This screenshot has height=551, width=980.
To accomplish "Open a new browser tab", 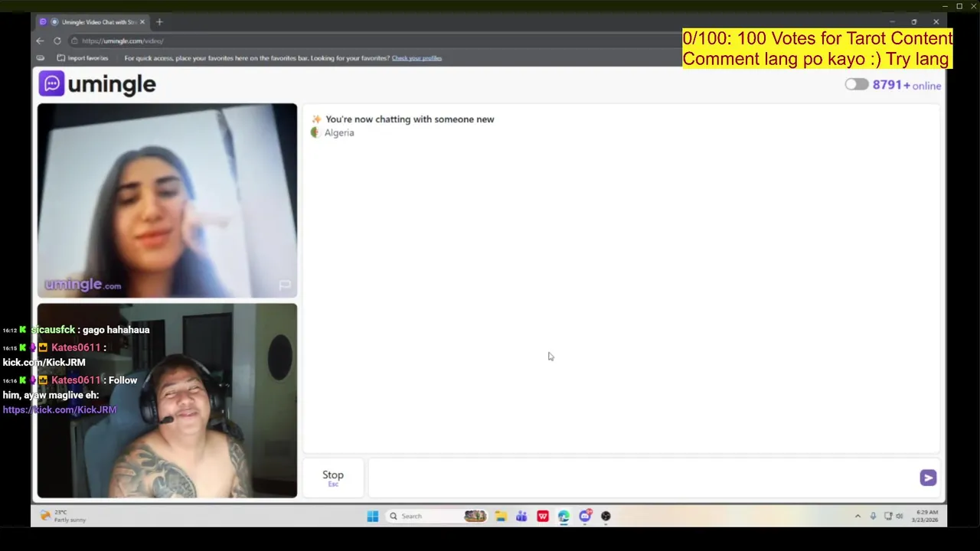I will pyautogui.click(x=159, y=22).
